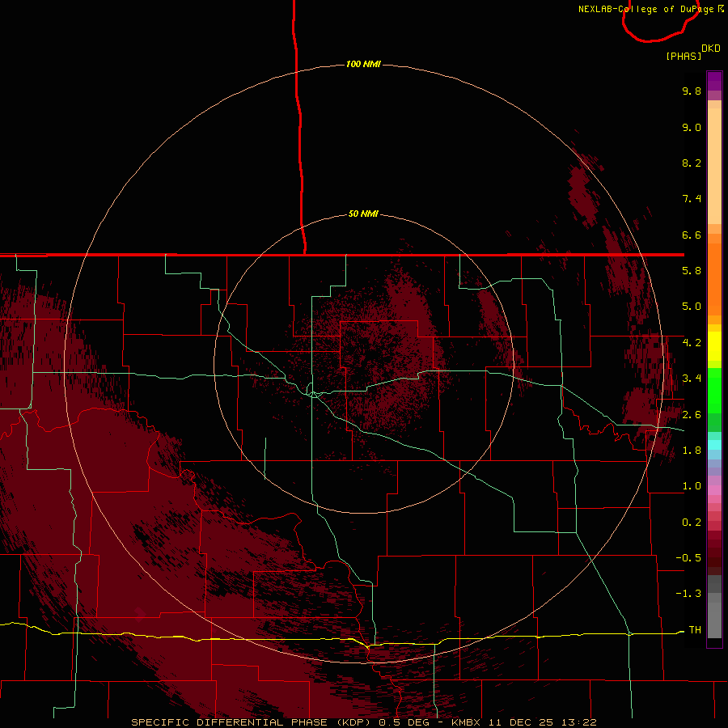The width and height of the screenshot is (728, 728).
Task: Pick the gray band on the color scale
Action: (714, 606)
